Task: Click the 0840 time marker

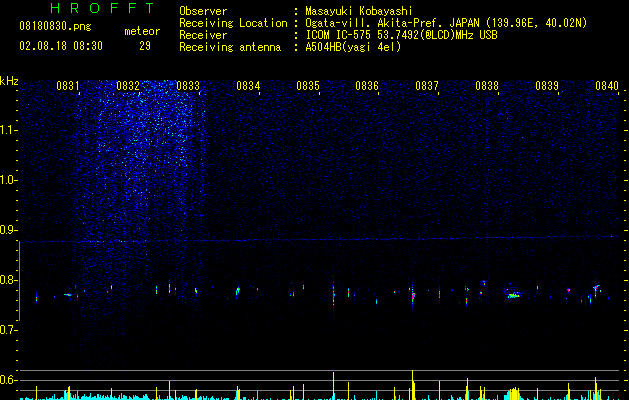Action: click(x=607, y=85)
